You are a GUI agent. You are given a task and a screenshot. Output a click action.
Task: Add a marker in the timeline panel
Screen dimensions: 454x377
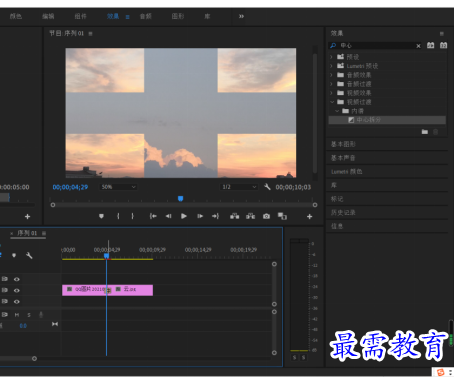[14, 255]
